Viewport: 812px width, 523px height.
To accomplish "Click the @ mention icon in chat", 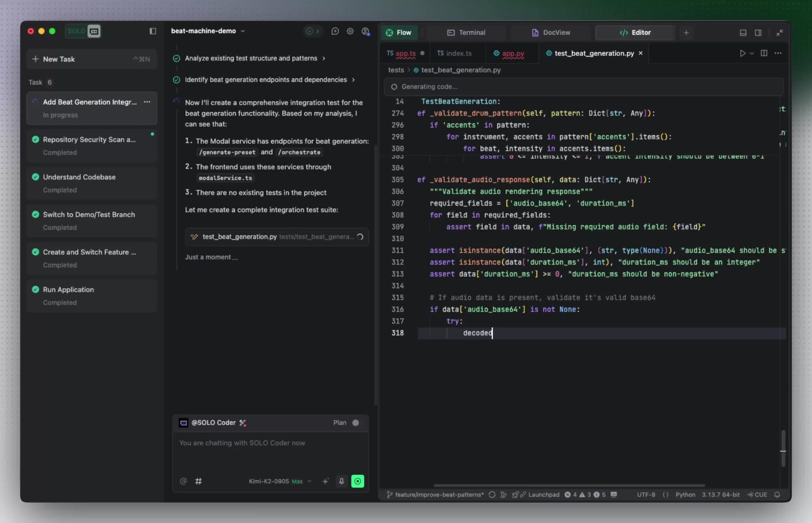I will (x=183, y=481).
